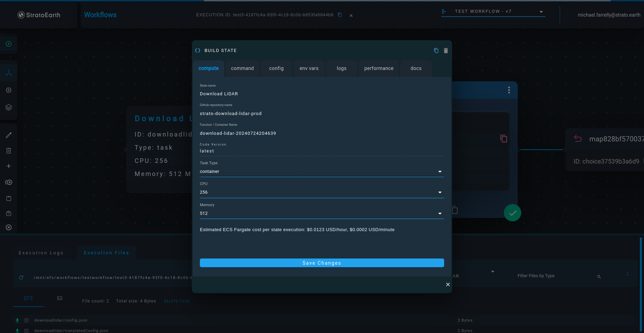The height and width of the screenshot is (333, 644).
Task: Select the Execution Files tab
Action: click(107, 253)
